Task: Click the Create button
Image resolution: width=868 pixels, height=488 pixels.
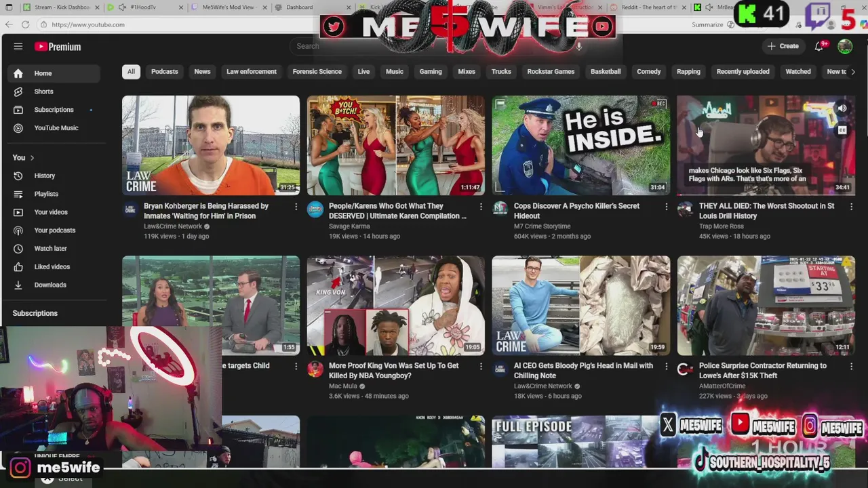Action: tap(783, 46)
